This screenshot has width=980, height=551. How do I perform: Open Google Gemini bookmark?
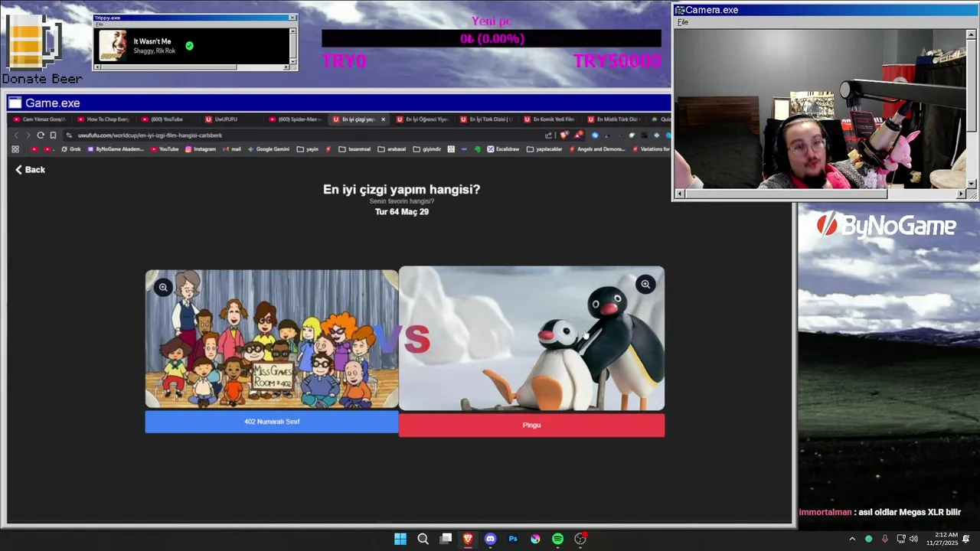pos(269,149)
